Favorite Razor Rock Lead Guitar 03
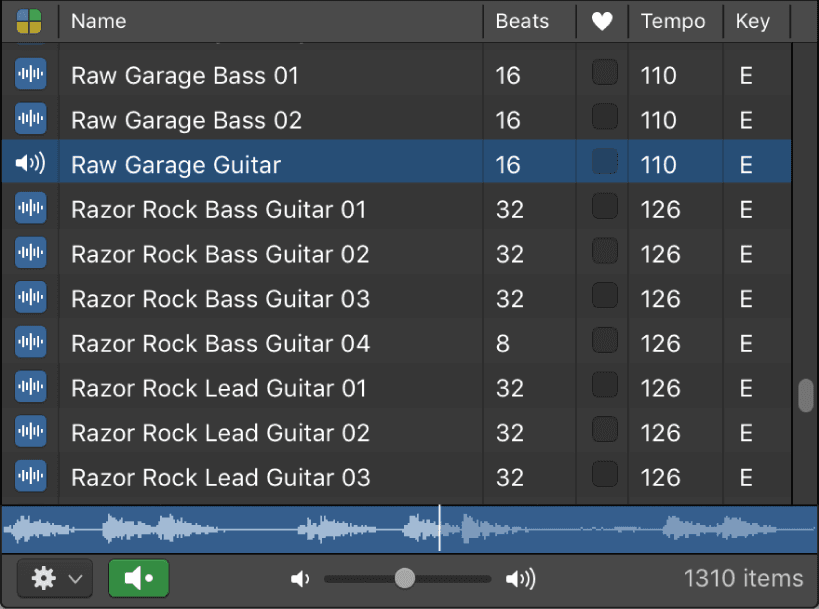Image resolution: width=819 pixels, height=609 pixels. pyautogui.click(x=605, y=474)
